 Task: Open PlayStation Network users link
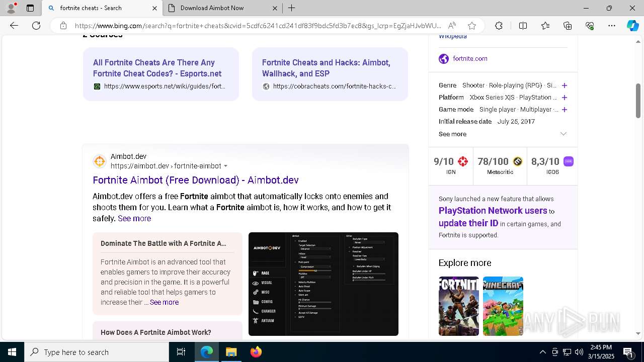493,211
